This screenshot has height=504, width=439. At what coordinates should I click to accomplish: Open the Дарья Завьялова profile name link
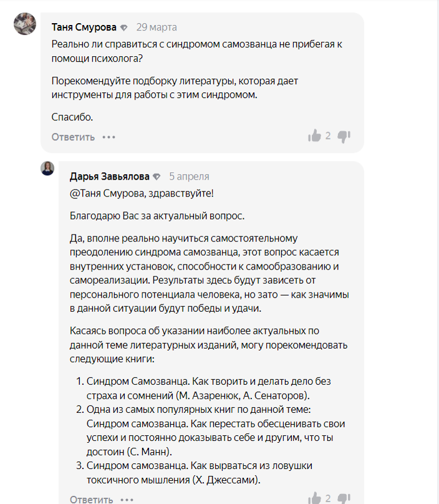point(109,177)
